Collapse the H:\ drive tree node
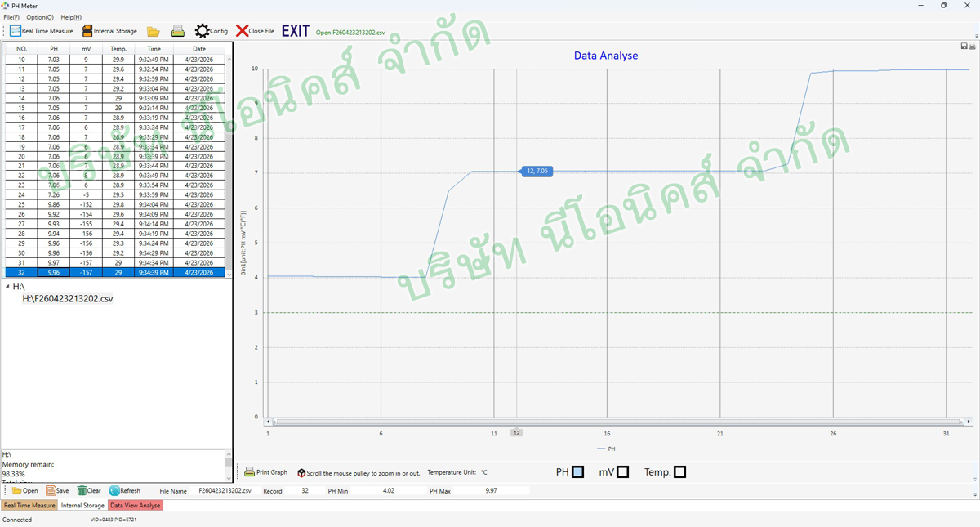The width and height of the screenshot is (980, 527). pyautogui.click(x=7, y=287)
